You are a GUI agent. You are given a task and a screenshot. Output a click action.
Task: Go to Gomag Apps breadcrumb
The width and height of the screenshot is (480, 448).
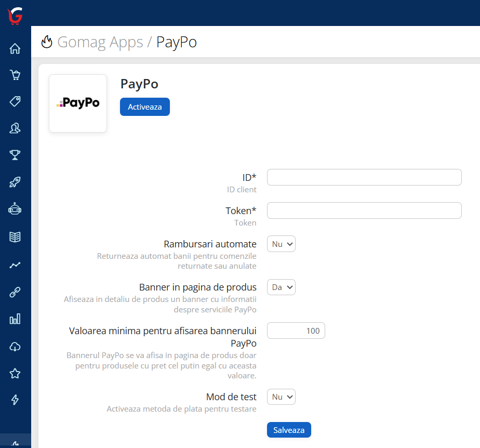(x=100, y=42)
